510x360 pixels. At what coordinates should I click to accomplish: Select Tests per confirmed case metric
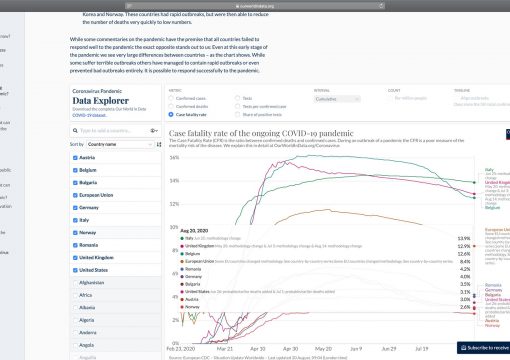[237, 106]
